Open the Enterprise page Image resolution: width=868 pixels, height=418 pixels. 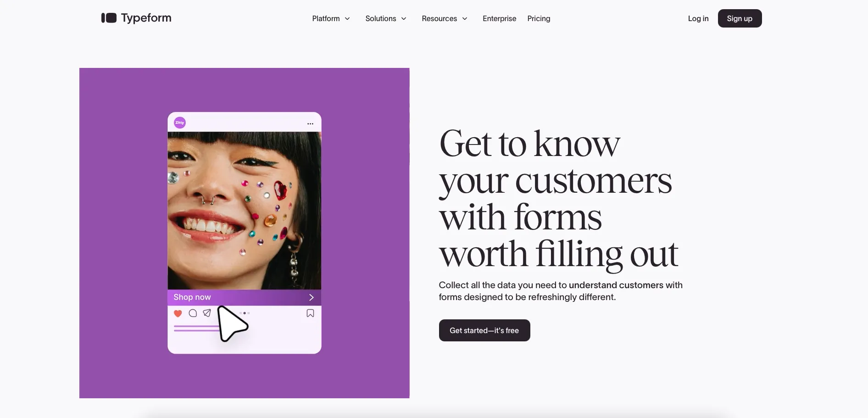pos(499,18)
